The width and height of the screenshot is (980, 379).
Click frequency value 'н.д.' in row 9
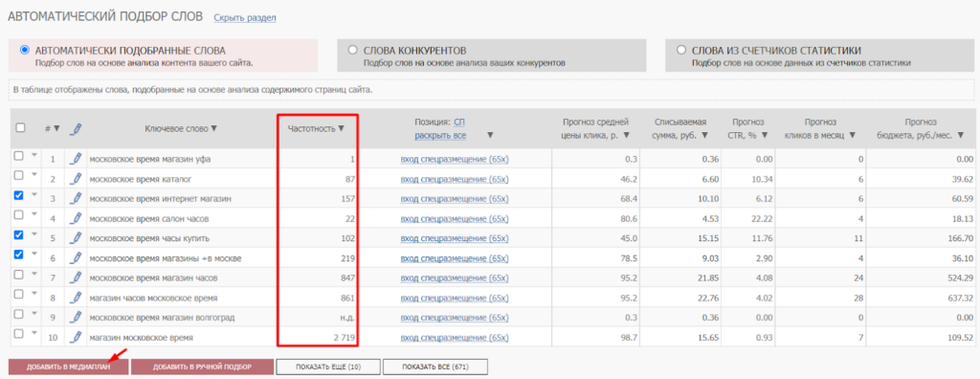coord(348,318)
